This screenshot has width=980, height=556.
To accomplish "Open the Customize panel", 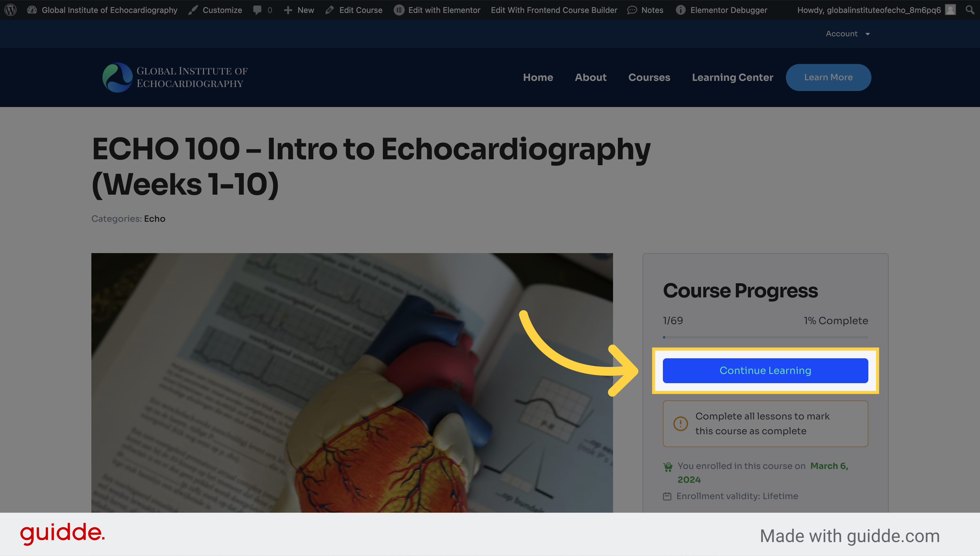I will [x=221, y=10].
